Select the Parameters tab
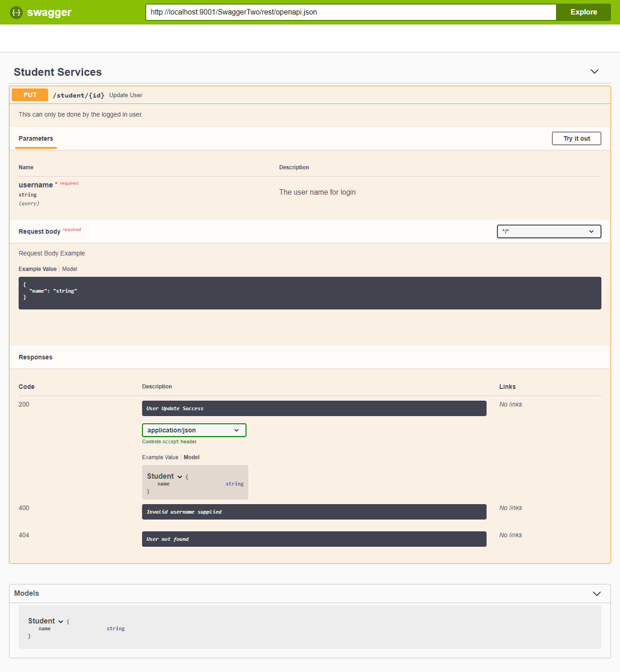The width and height of the screenshot is (620, 672). click(x=36, y=138)
